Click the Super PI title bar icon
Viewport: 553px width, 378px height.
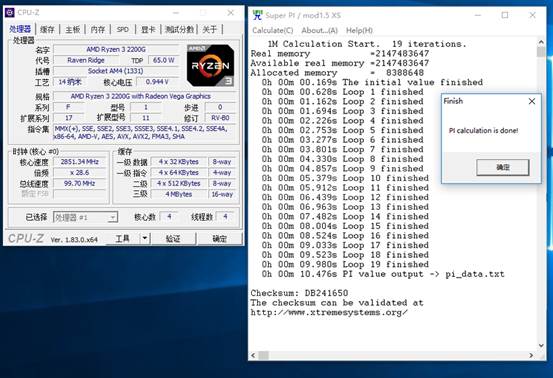coord(258,15)
